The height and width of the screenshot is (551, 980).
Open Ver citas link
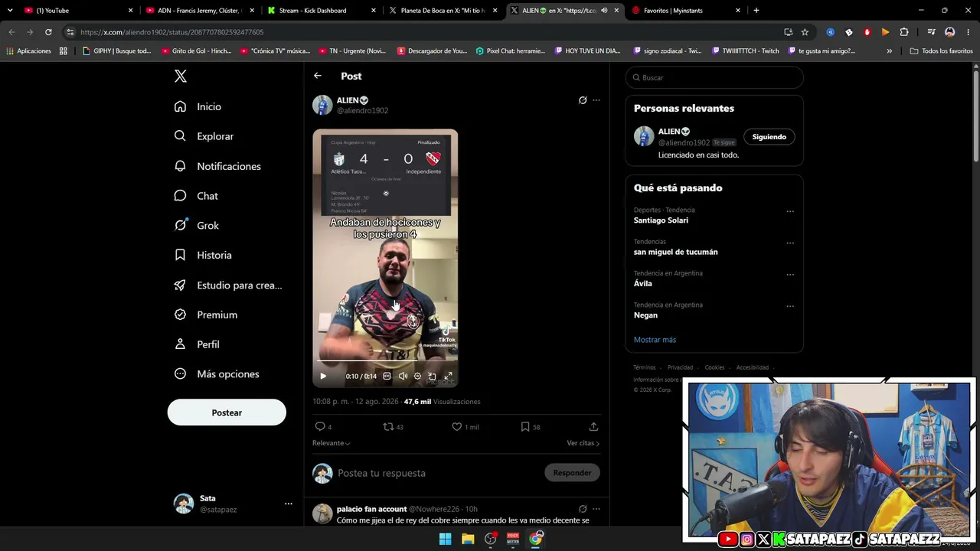pyautogui.click(x=583, y=443)
